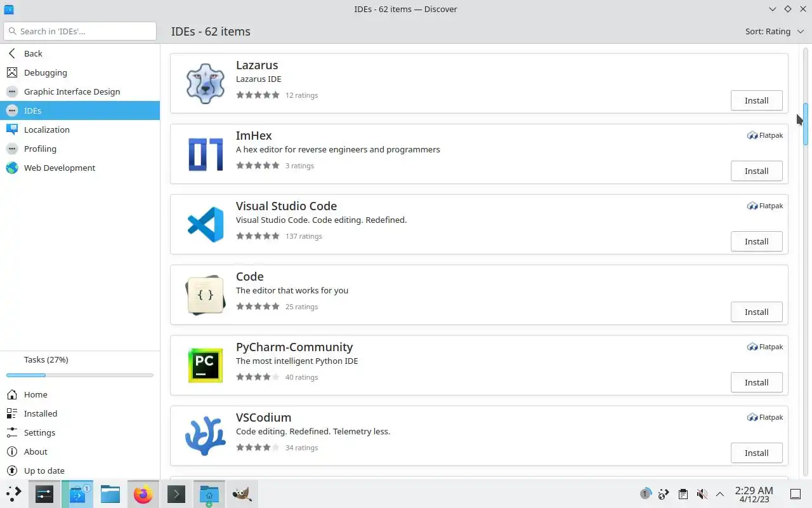Select the IDEs category
Screen dimensions: 812x508
click(80, 110)
